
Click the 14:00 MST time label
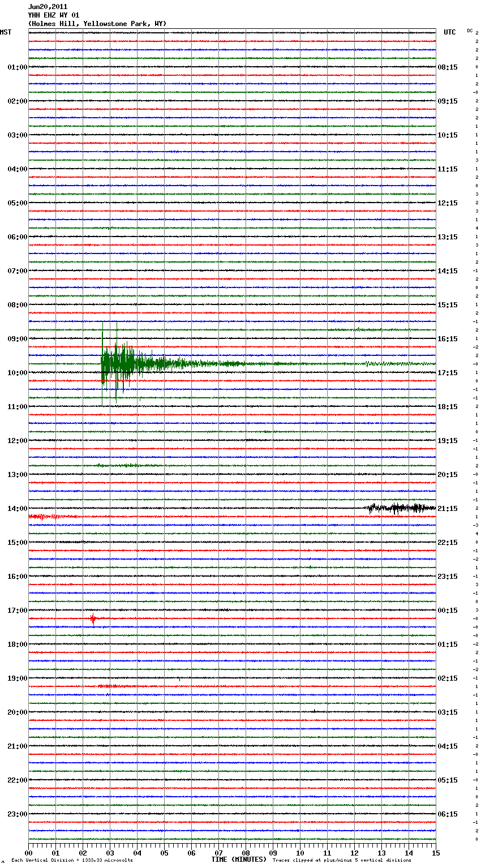pos(18,509)
